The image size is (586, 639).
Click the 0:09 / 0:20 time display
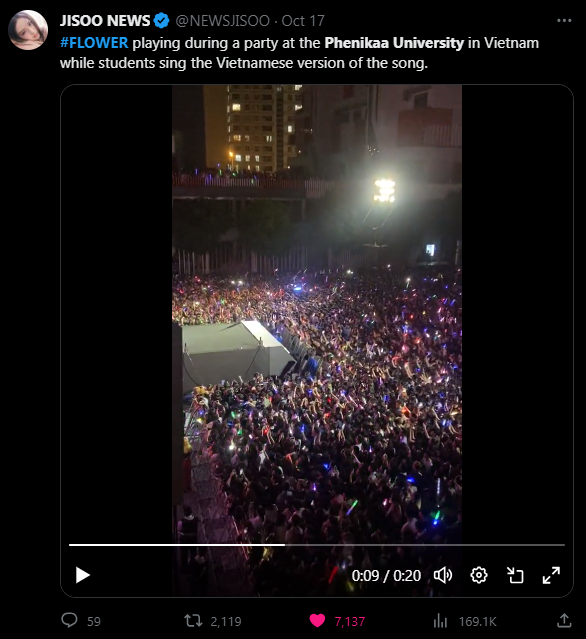pos(386,575)
